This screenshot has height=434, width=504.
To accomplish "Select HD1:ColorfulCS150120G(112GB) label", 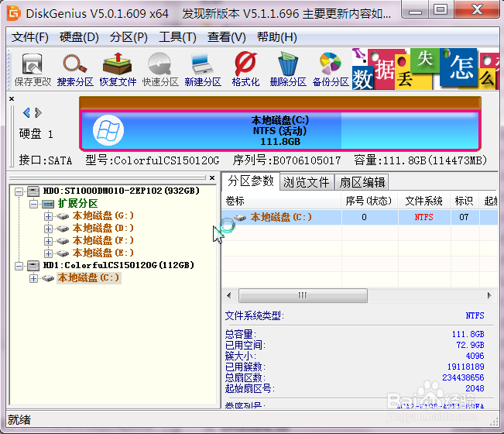I will (x=118, y=265).
